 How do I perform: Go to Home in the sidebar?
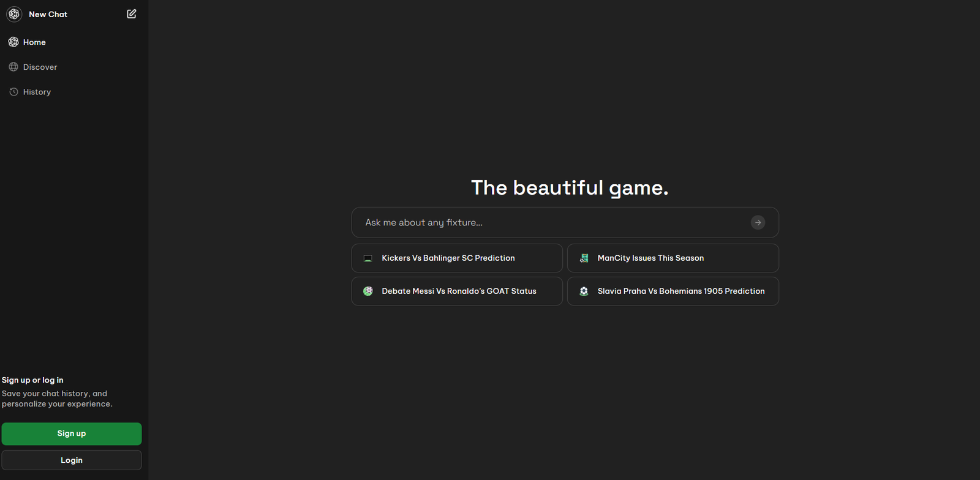click(34, 42)
